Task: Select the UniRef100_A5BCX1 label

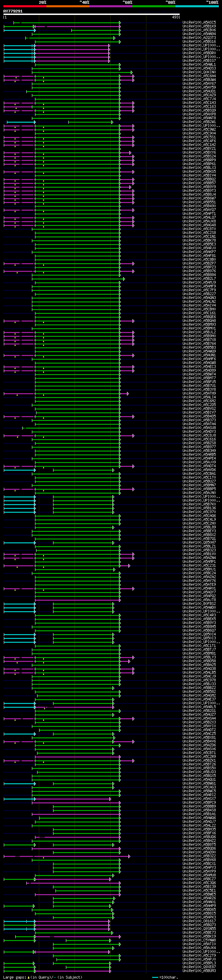Action: (199, 864)
